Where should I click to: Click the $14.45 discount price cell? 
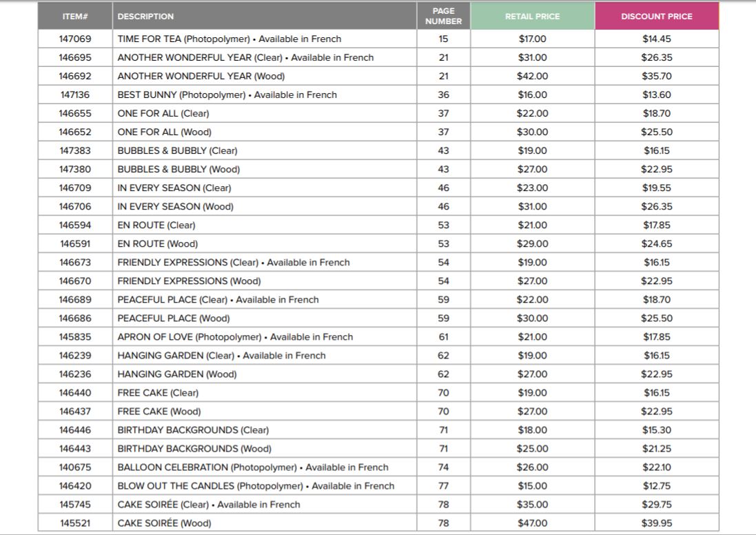click(x=656, y=39)
